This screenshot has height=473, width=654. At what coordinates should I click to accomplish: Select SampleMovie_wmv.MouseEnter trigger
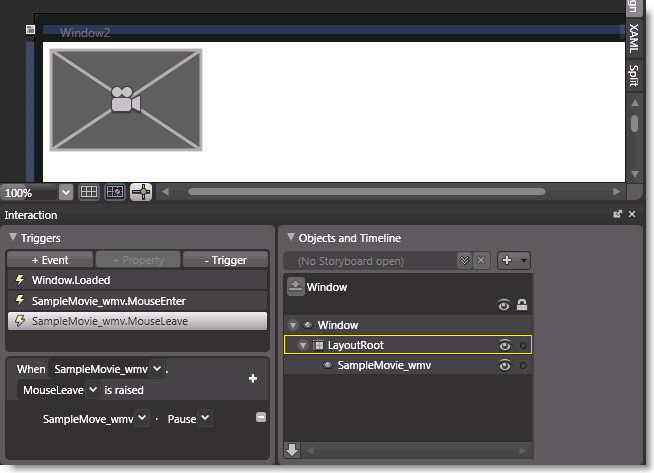[x=137, y=301]
